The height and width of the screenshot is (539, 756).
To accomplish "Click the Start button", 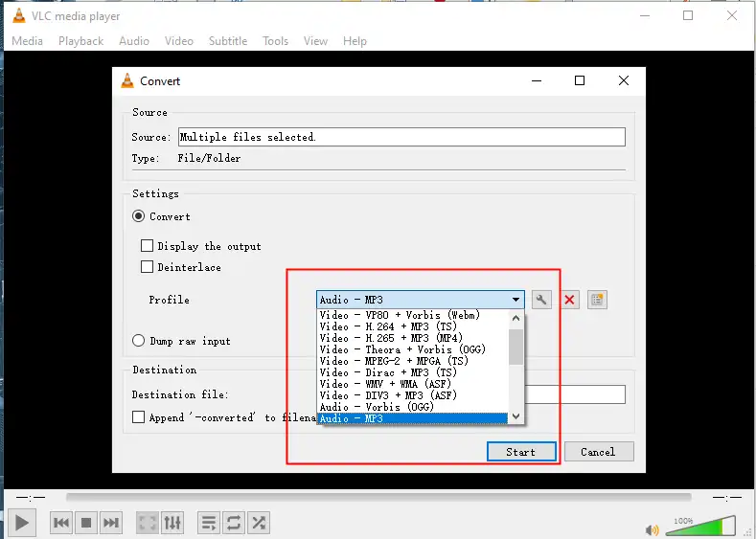I will pos(521,452).
